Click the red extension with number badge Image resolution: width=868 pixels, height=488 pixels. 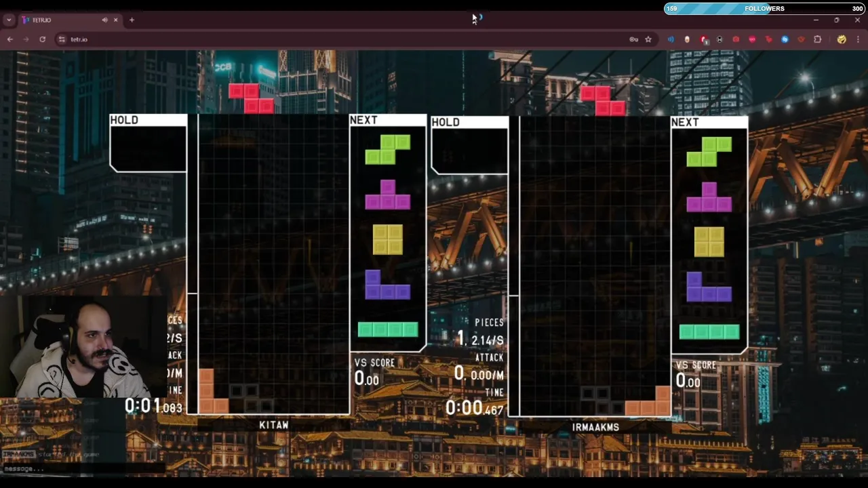coord(704,39)
